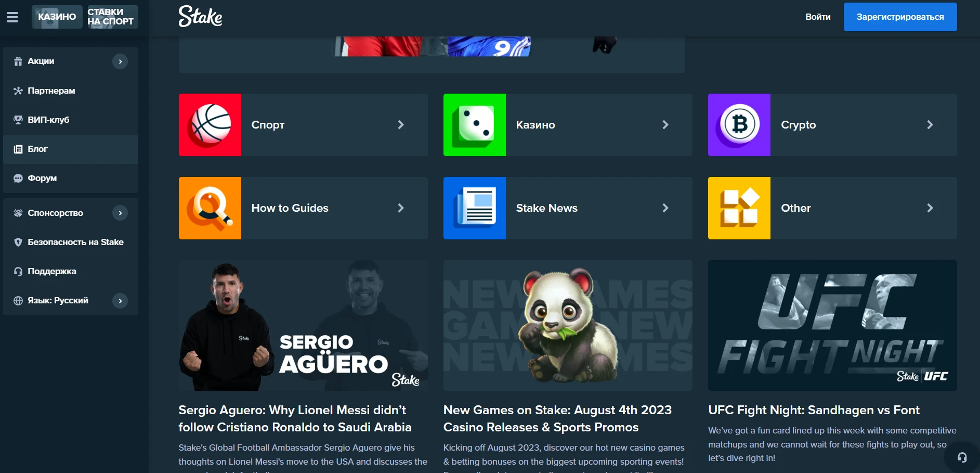Click the UFC article description text
Image resolution: width=980 pixels, height=473 pixels.
[x=832, y=444]
